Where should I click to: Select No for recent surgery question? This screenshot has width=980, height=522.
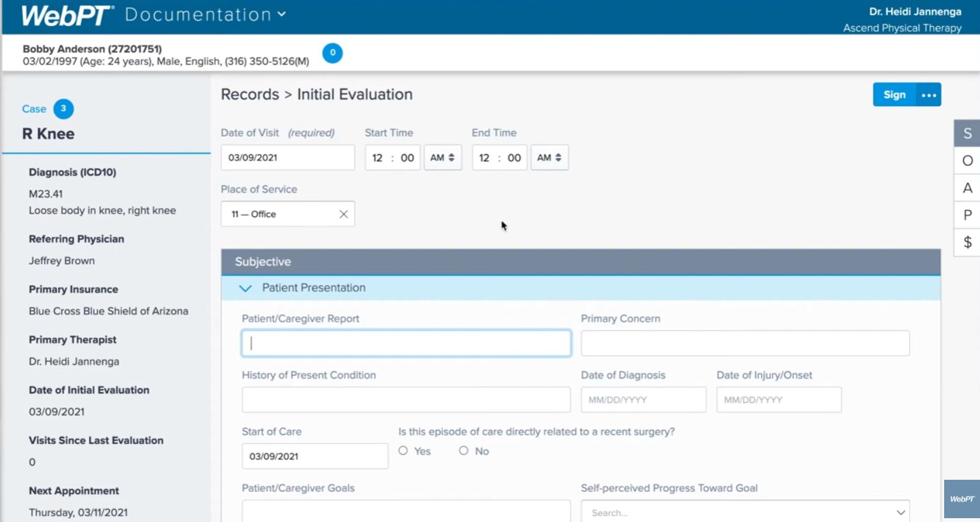[463, 451]
